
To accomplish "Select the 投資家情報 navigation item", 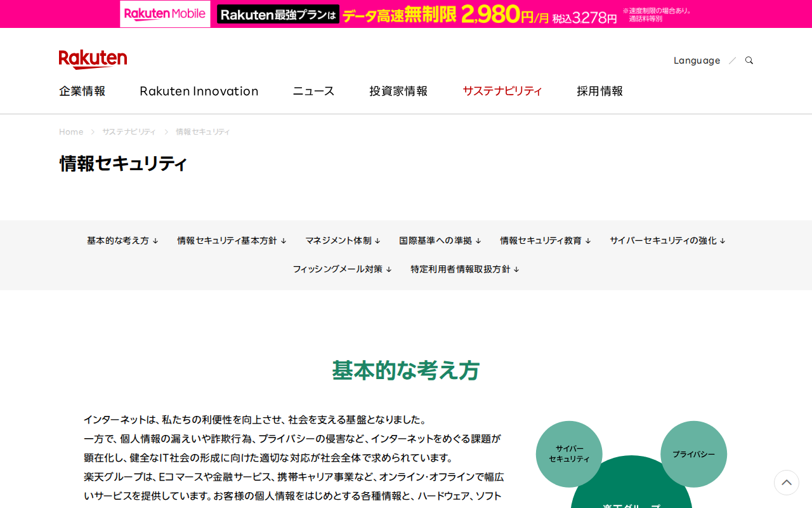I will pos(398,91).
